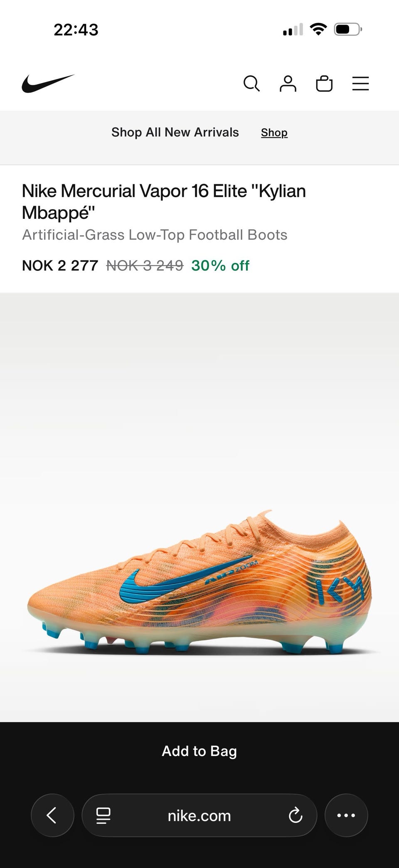Reload the page with refresh icon

pyautogui.click(x=296, y=816)
